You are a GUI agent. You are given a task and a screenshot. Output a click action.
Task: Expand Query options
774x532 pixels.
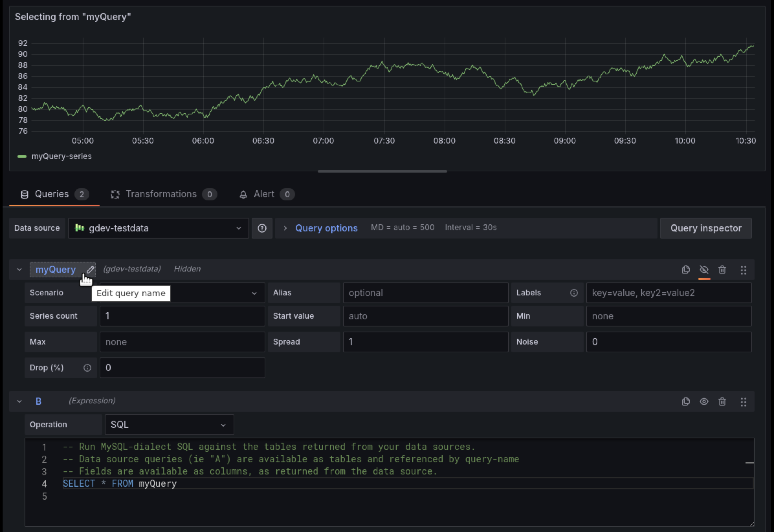pyautogui.click(x=326, y=228)
